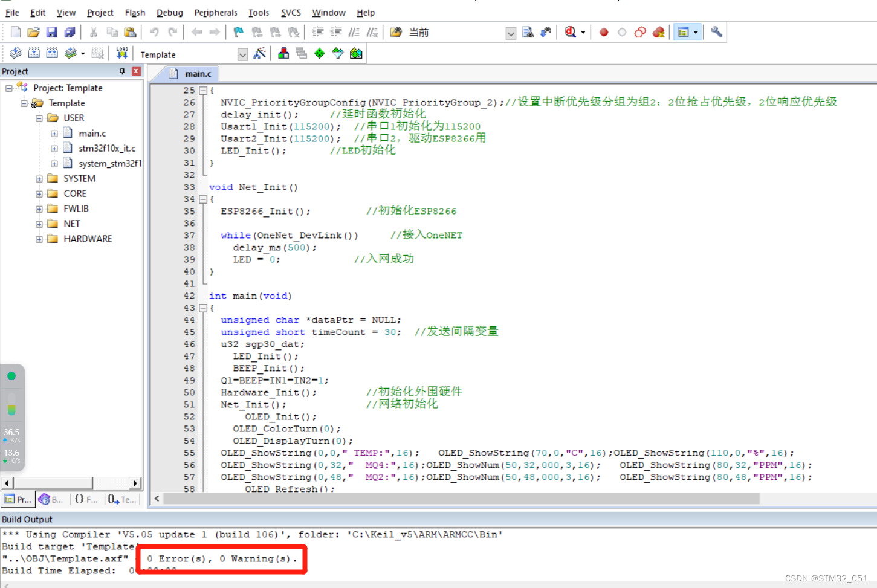Download to flash LOAD icon
877x588 pixels.
tap(122, 53)
